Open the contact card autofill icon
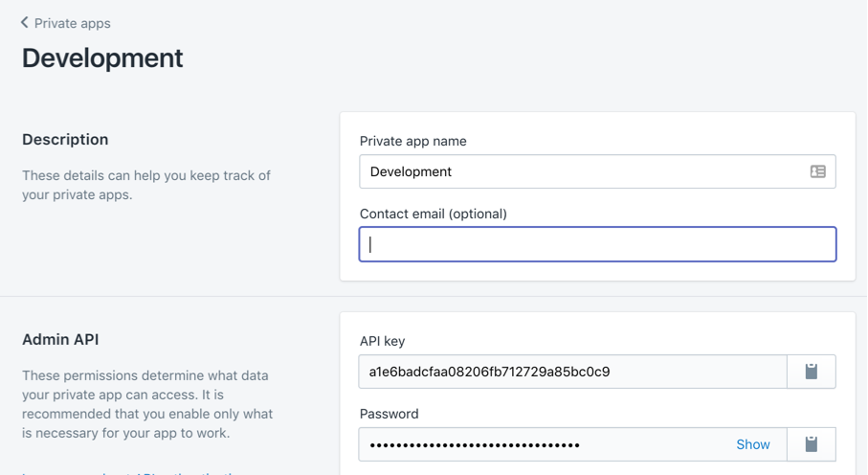Screen dimensions: 868x475 817,171
